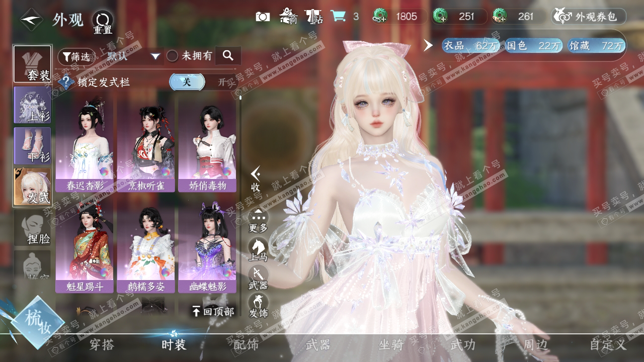View 国色 22万 score

tap(534, 46)
